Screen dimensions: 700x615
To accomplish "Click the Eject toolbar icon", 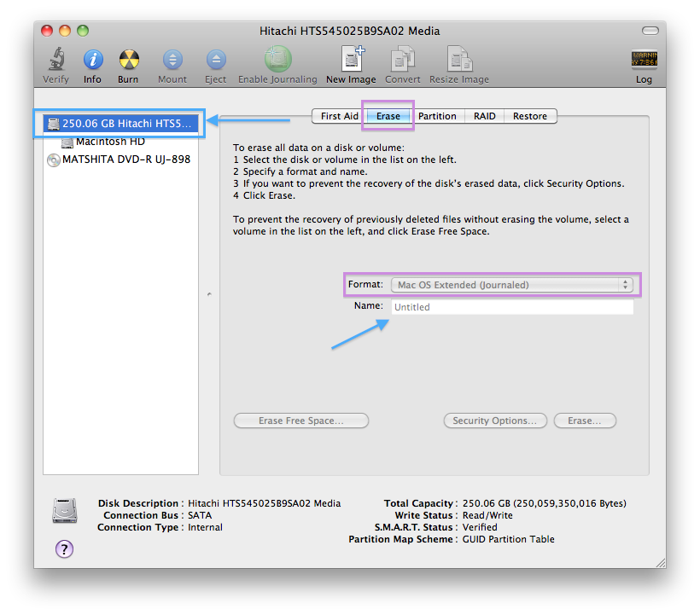I will click(x=216, y=60).
